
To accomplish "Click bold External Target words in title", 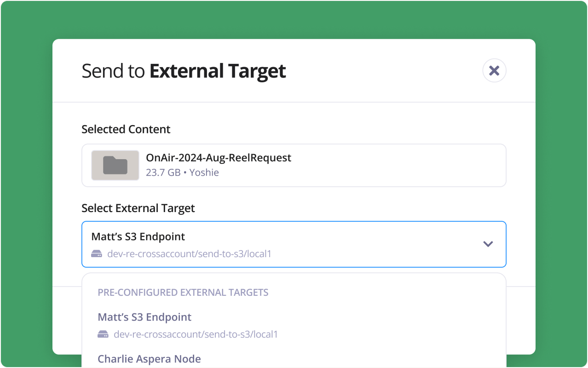I will coord(218,71).
